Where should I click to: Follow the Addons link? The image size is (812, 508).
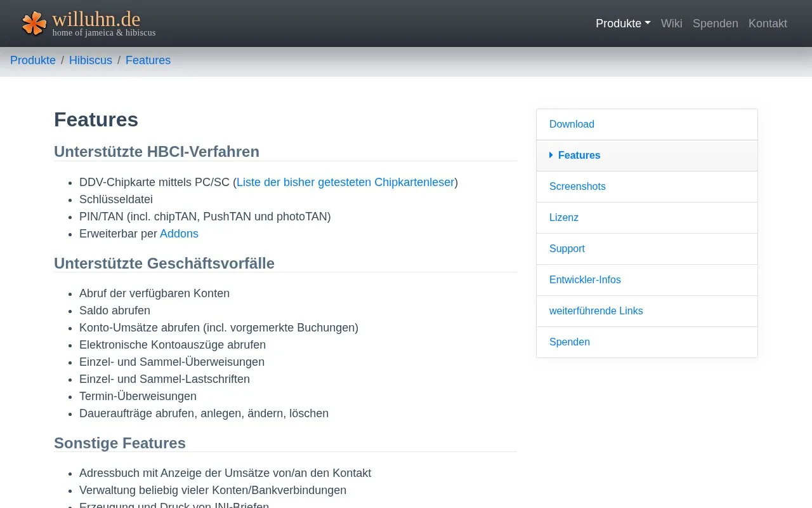click(x=179, y=234)
